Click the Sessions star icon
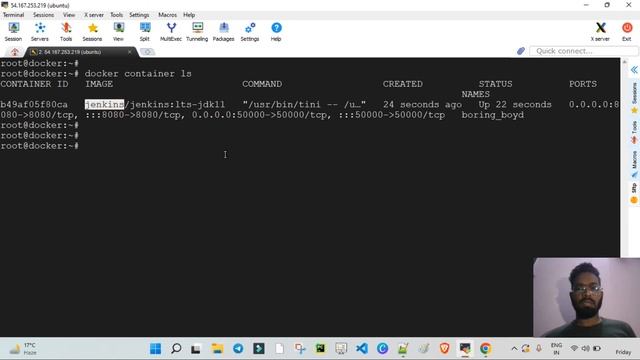 pos(92,32)
